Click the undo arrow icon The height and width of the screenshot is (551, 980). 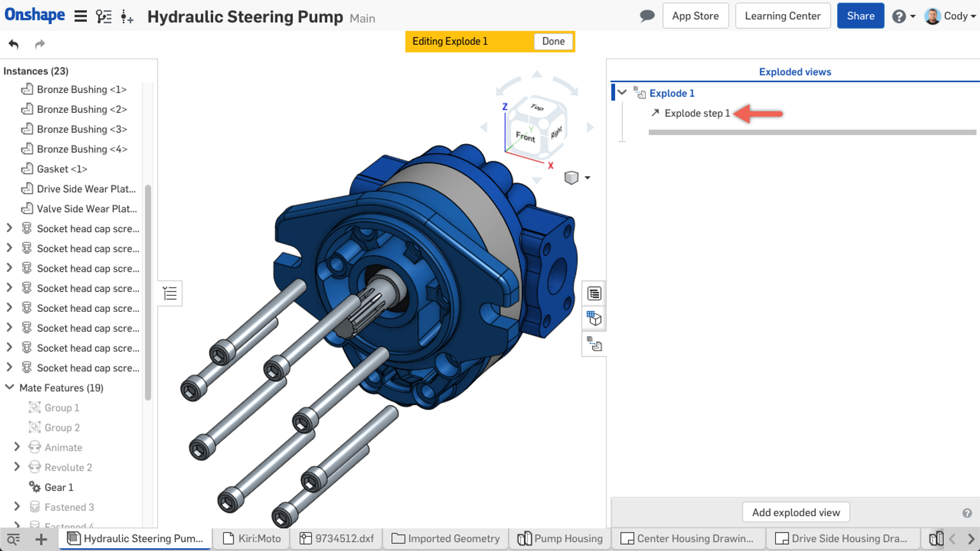pos(13,44)
